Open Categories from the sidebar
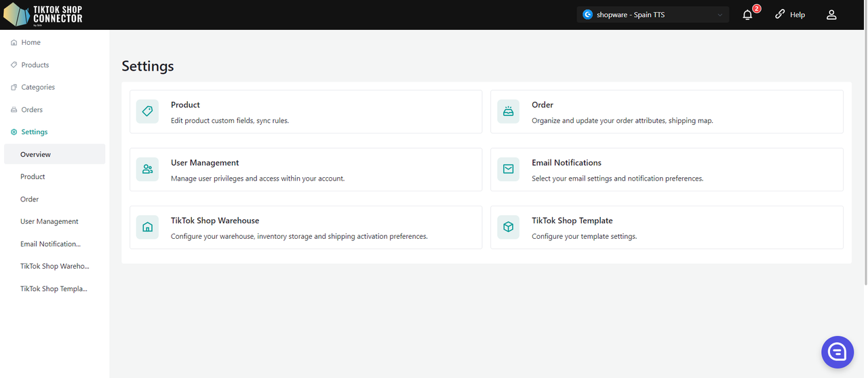Image resolution: width=868 pixels, height=378 pixels. tap(37, 88)
